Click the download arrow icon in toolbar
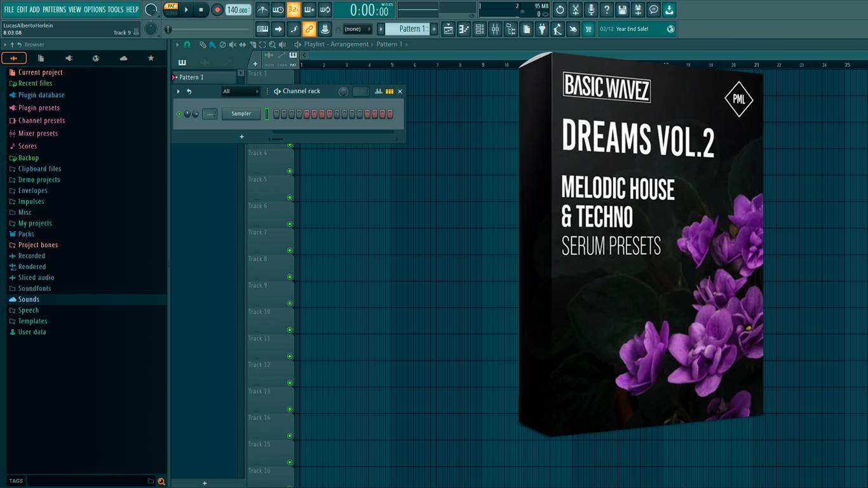 point(669,10)
